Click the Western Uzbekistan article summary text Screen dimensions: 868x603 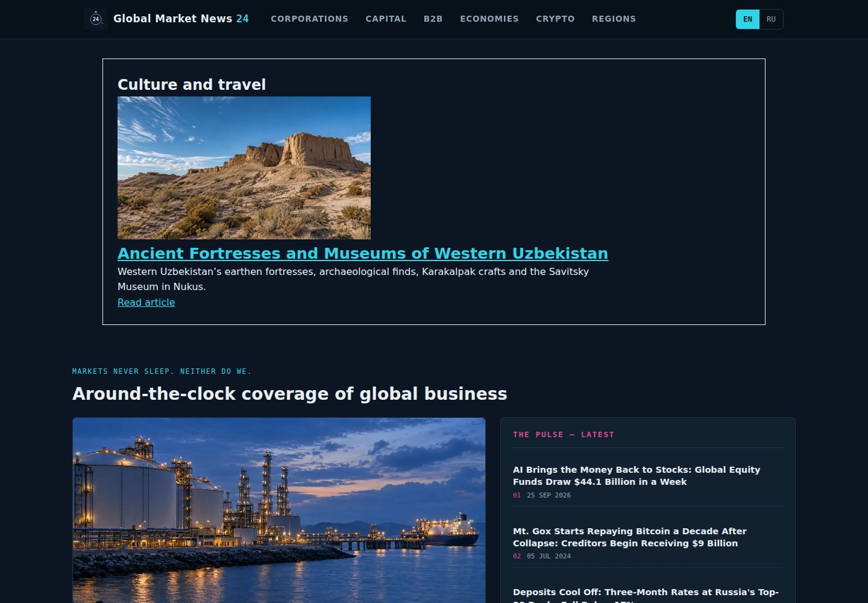click(353, 279)
